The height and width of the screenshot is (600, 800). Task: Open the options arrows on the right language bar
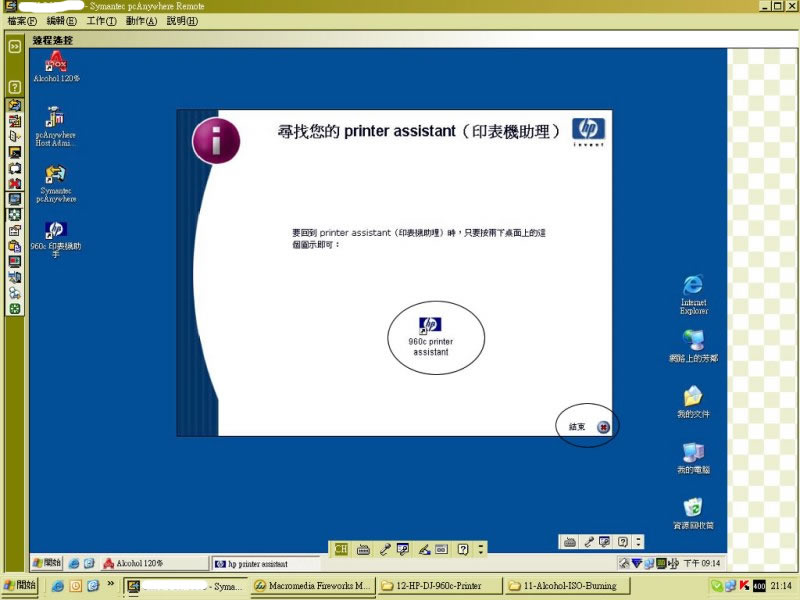point(638,542)
